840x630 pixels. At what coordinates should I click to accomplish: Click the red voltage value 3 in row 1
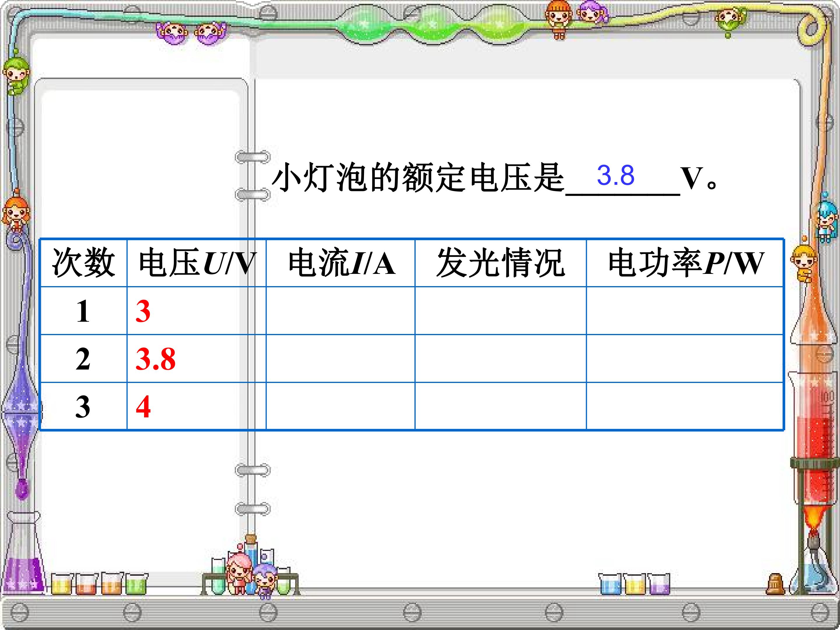[x=143, y=312]
